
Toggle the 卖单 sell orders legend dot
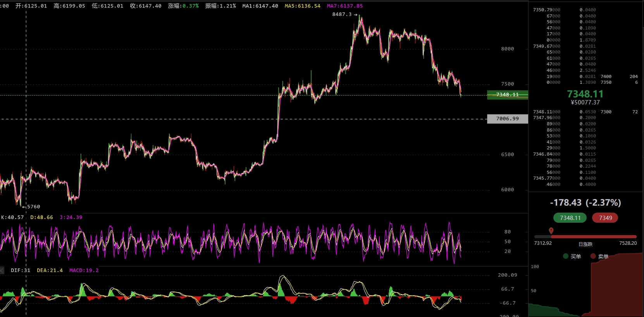(593, 256)
